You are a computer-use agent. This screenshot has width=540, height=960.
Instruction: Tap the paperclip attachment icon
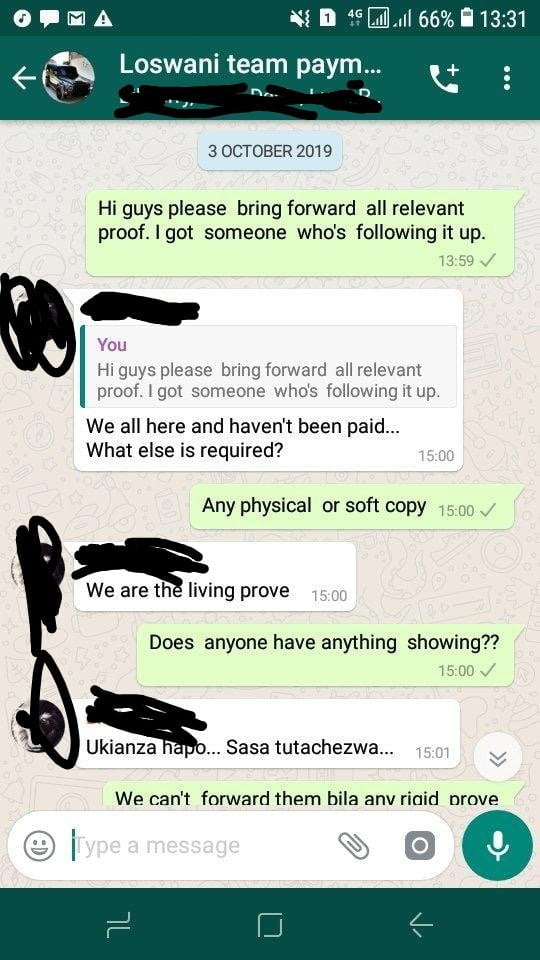[354, 846]
